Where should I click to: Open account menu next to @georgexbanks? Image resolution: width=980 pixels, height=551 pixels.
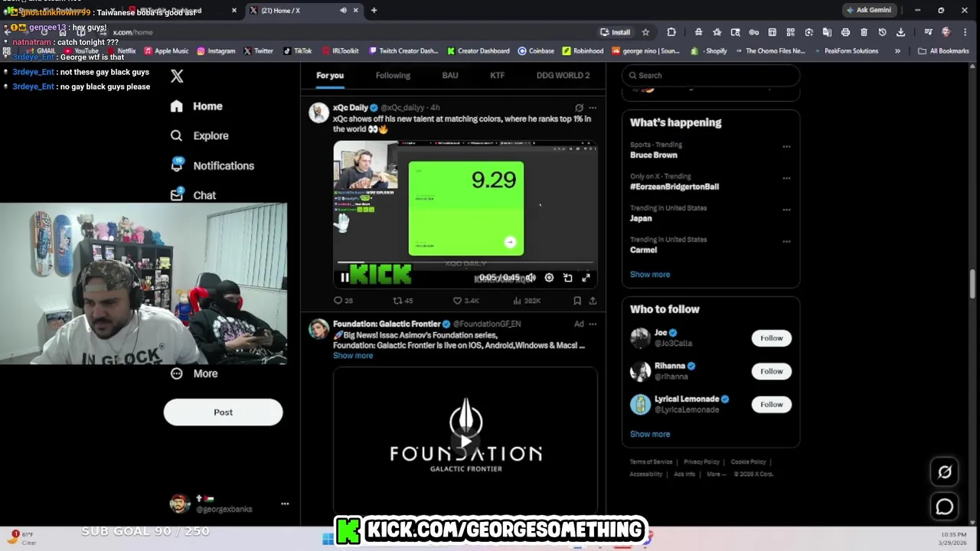[285, 504]
